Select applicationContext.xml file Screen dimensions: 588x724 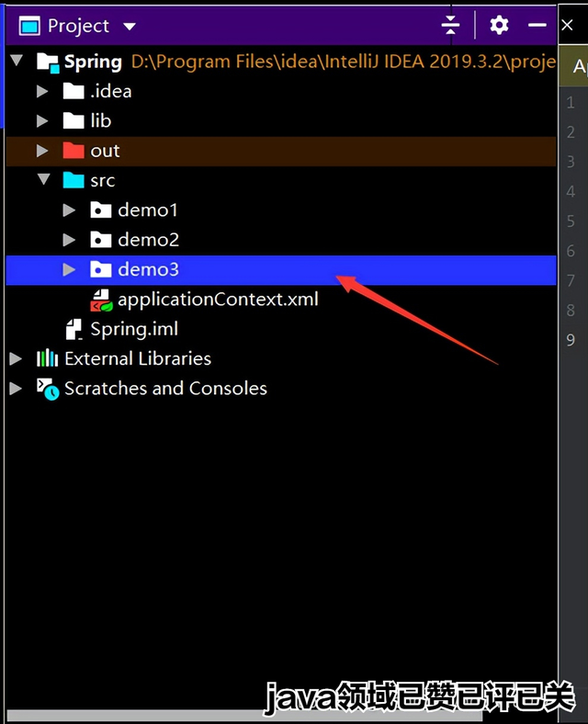click(x=218, y=300)
